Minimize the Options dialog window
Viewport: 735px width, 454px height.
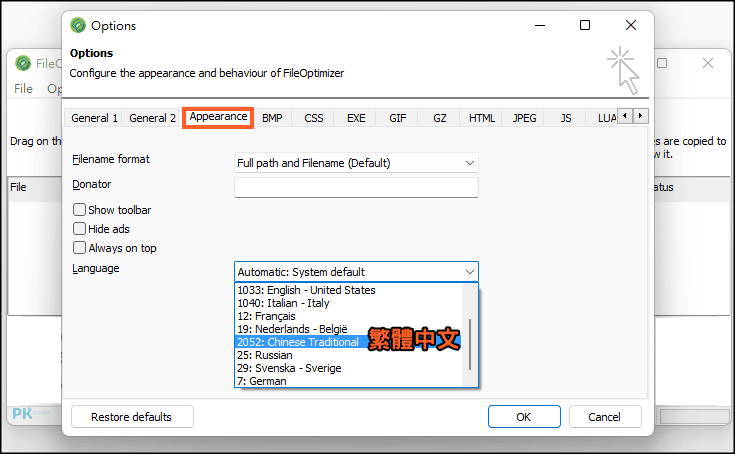(x=540, y=25)
